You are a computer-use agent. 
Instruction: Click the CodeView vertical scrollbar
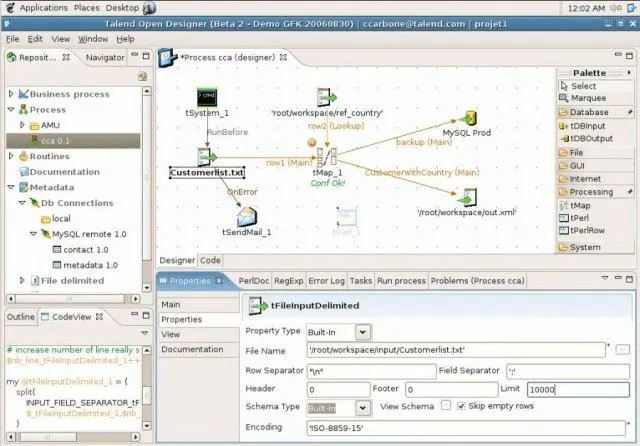(x=147, y=388)
